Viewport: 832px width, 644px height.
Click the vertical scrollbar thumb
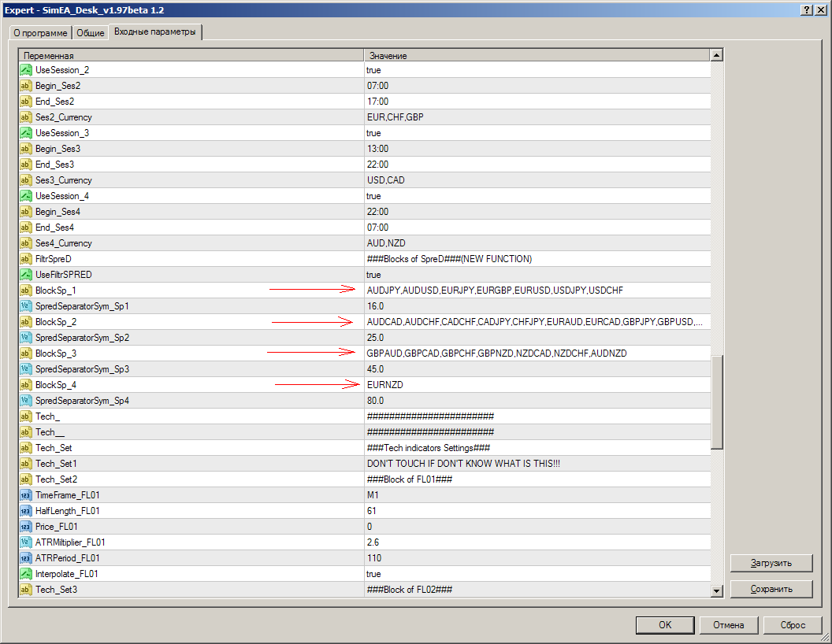[x=717, y=402]
